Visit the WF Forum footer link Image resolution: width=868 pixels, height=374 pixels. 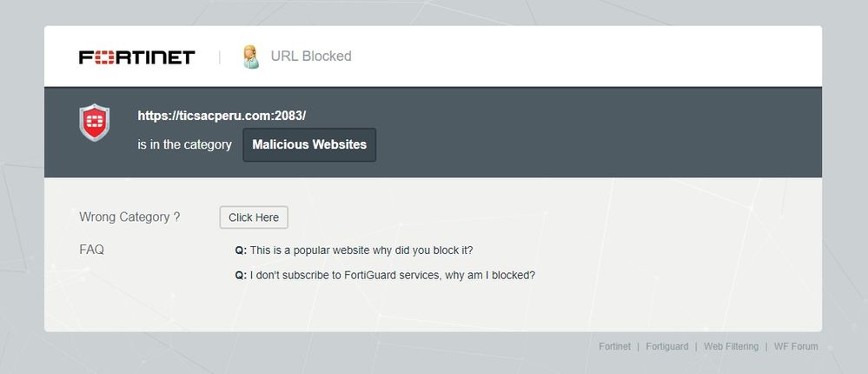(x=796, y=346)
